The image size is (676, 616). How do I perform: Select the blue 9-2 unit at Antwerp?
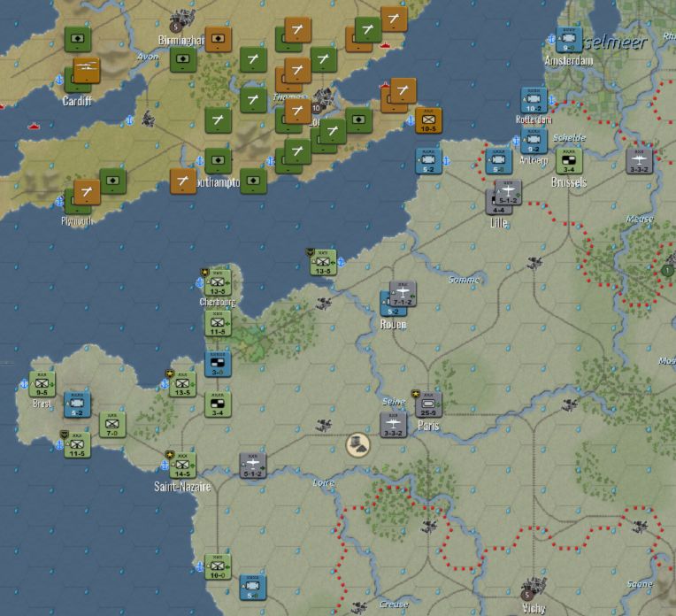534,141
